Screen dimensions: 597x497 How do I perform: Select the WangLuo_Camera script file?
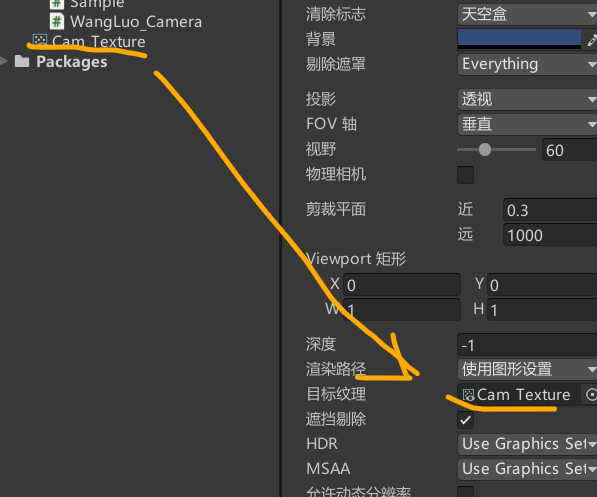(x=136, y=22)
